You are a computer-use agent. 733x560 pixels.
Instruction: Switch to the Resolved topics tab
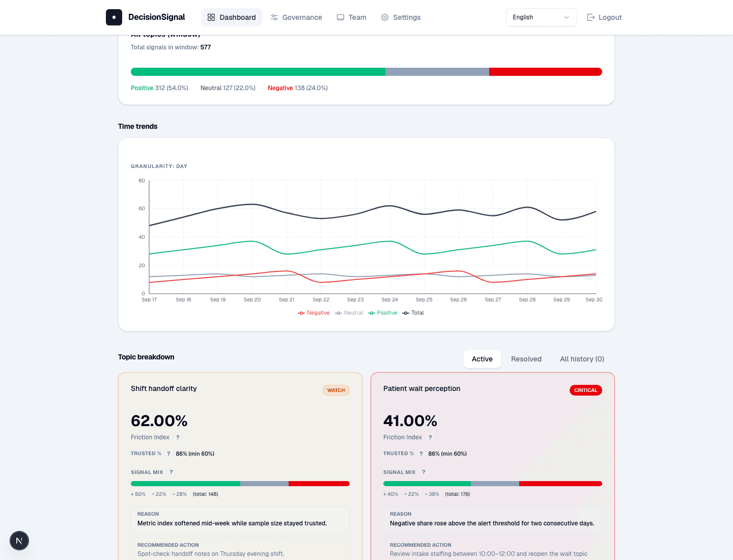coord(526,359)
